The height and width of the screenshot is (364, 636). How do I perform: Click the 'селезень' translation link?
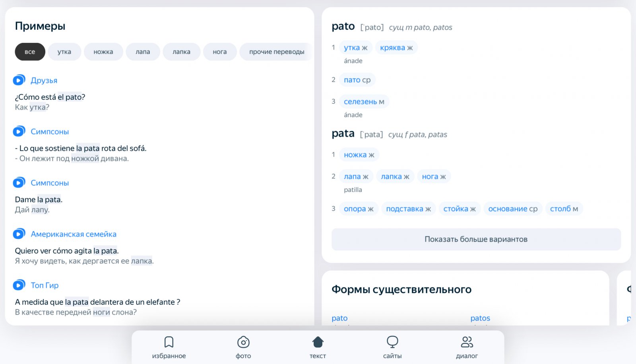pos(360,102)
